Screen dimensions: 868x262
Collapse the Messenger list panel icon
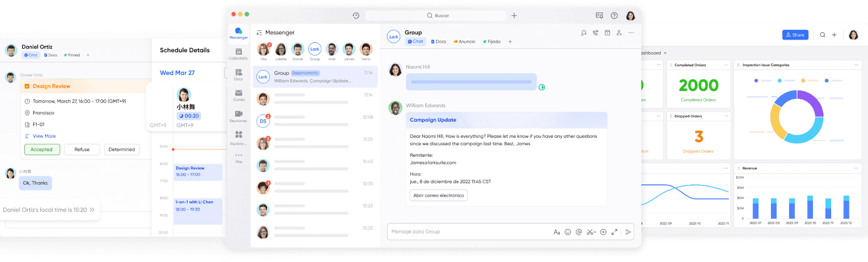tap(259, 33)
